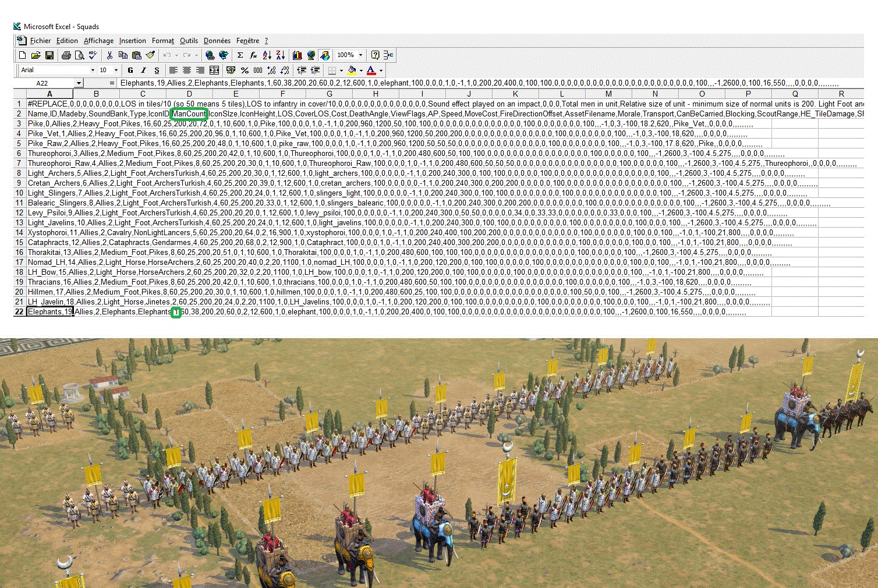Select column D header
This screenshot has height=588, width=878.
pyautogui.click(x=189, y=94)
